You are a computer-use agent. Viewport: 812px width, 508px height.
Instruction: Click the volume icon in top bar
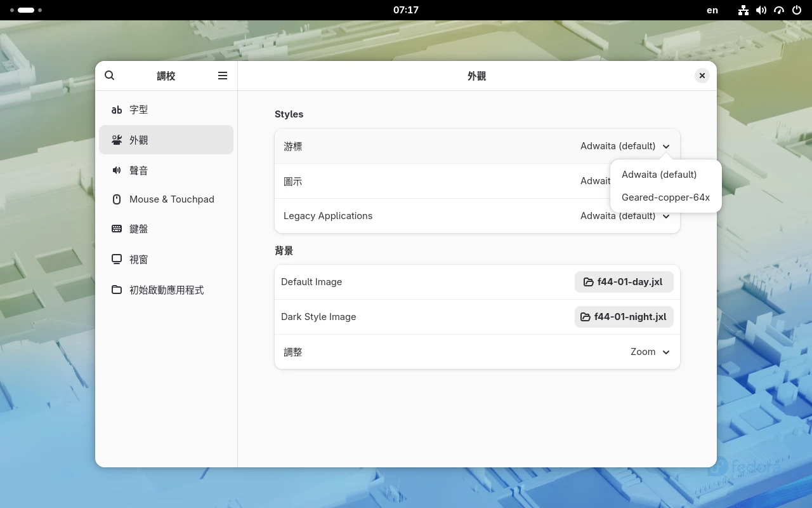(761, 10)
